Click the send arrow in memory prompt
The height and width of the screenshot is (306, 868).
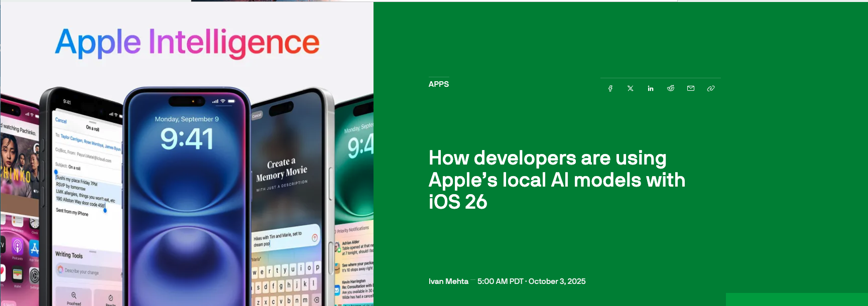click(x=315, y=238)
